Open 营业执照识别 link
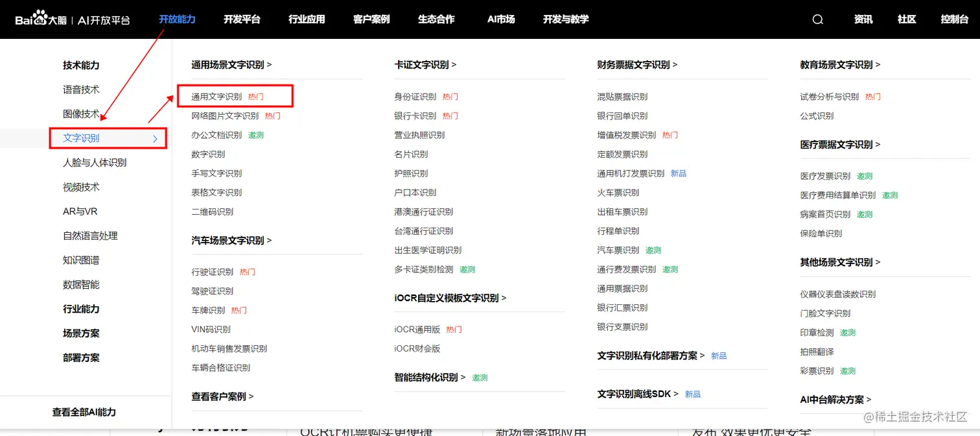The image size is (980, 436). coord(419,135)
